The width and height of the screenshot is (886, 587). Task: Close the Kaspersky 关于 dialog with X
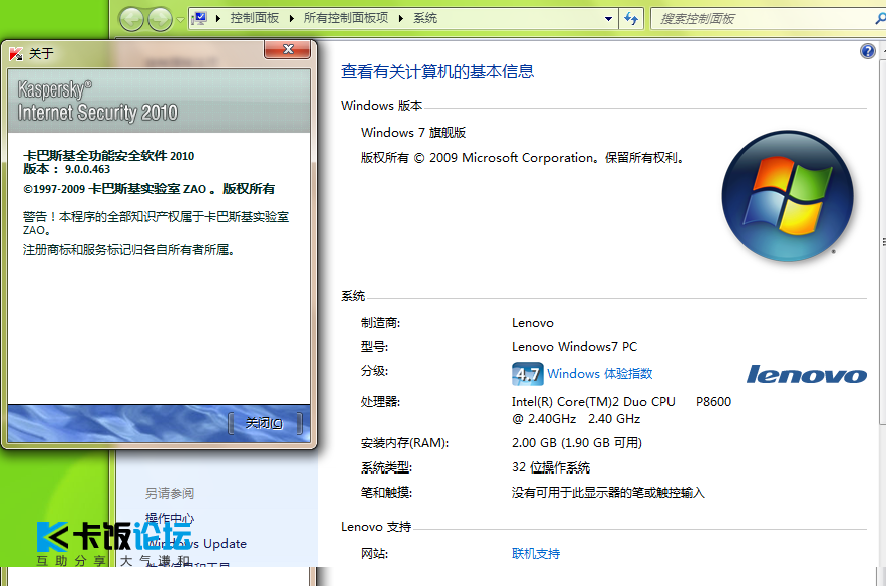[288, 49]
